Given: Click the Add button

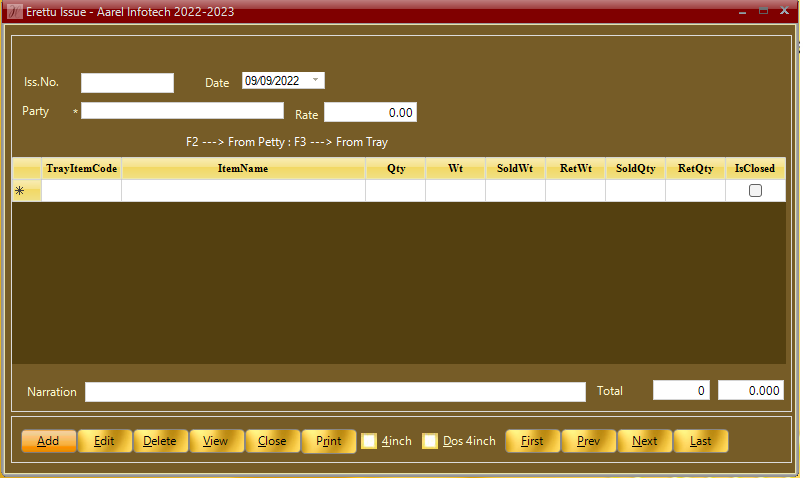Looking at the screenshot, I should [48, 441].
